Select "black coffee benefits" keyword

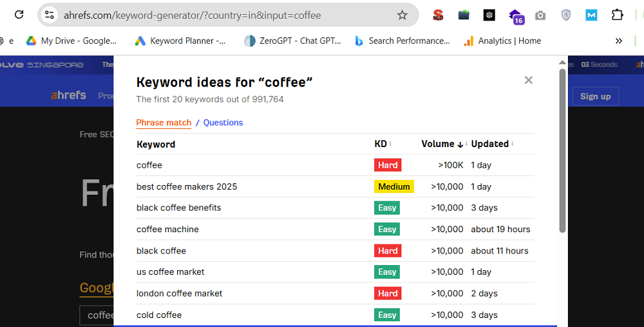click(178, 208)
